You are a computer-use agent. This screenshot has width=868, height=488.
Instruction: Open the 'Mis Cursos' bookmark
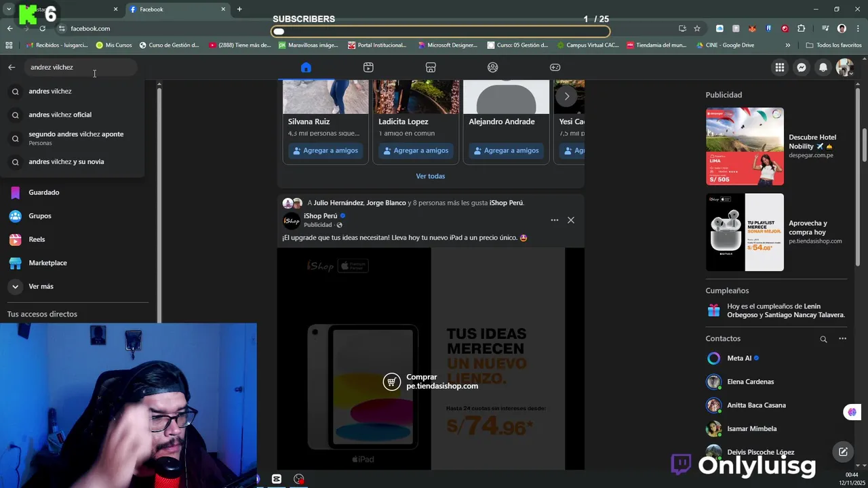coord(114,45)
